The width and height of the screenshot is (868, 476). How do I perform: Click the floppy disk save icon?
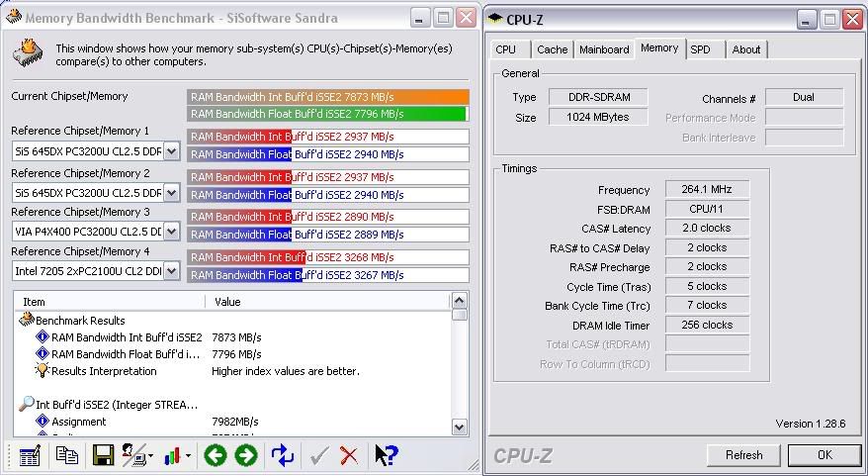click(x=103, y=455)
